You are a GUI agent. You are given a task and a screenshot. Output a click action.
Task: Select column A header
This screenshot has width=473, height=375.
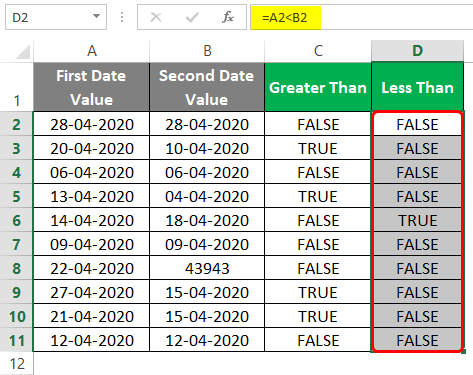(x=92, y=51)
